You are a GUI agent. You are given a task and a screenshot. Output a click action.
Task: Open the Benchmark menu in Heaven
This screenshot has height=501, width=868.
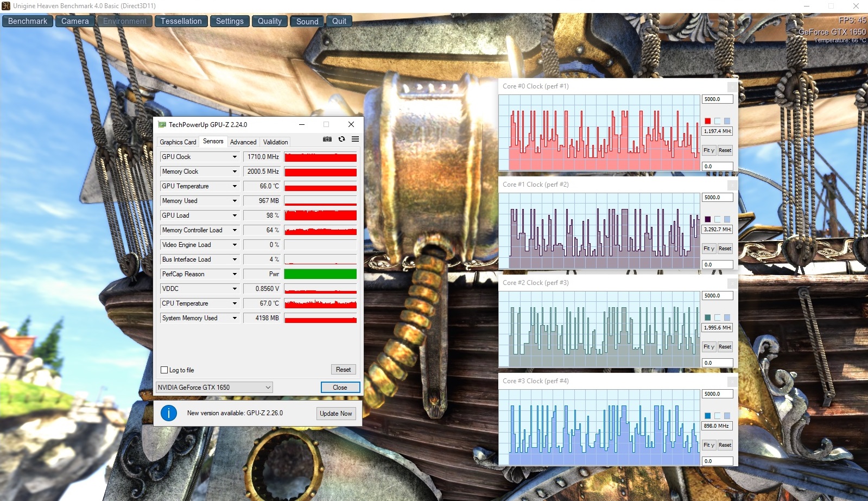pyautogui.click(x=28, y=21)
